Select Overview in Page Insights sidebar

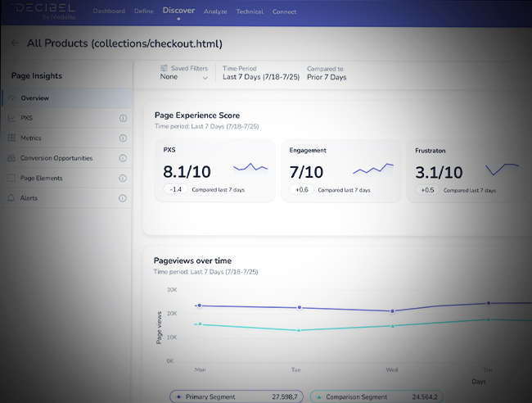coord(35,98)
